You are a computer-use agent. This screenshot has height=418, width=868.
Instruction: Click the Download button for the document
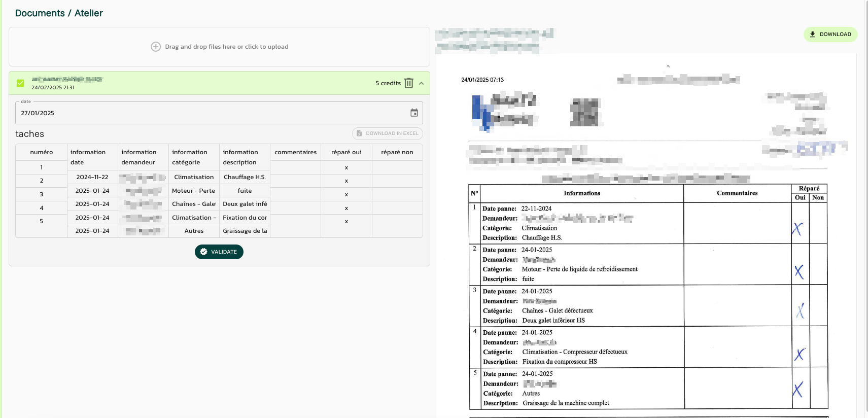tap(830, 34)
